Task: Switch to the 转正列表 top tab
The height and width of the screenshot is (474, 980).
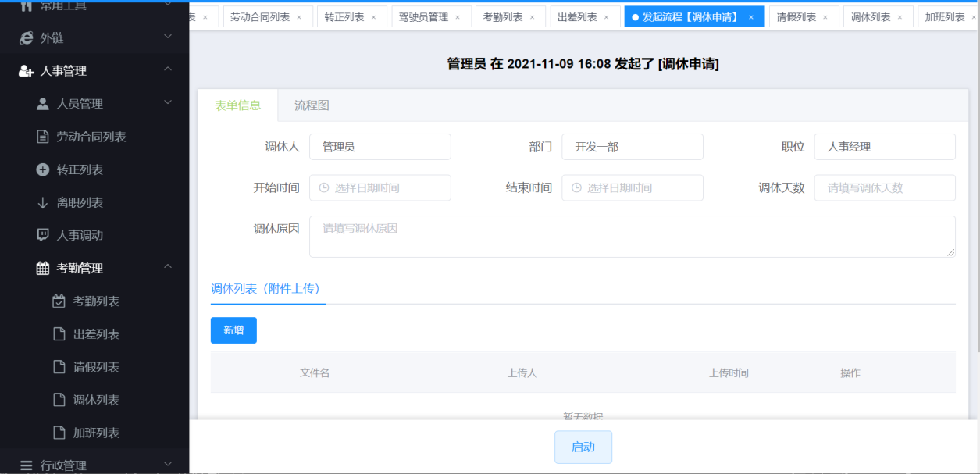Action: coord(351,17)
